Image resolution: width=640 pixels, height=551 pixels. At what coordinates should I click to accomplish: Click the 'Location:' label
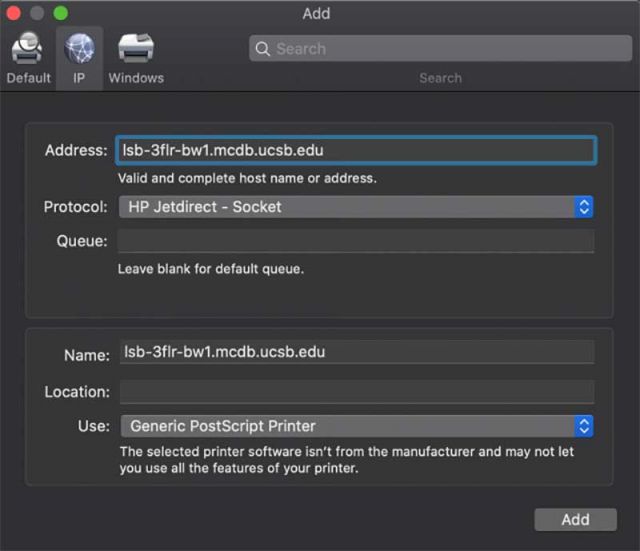77,392
